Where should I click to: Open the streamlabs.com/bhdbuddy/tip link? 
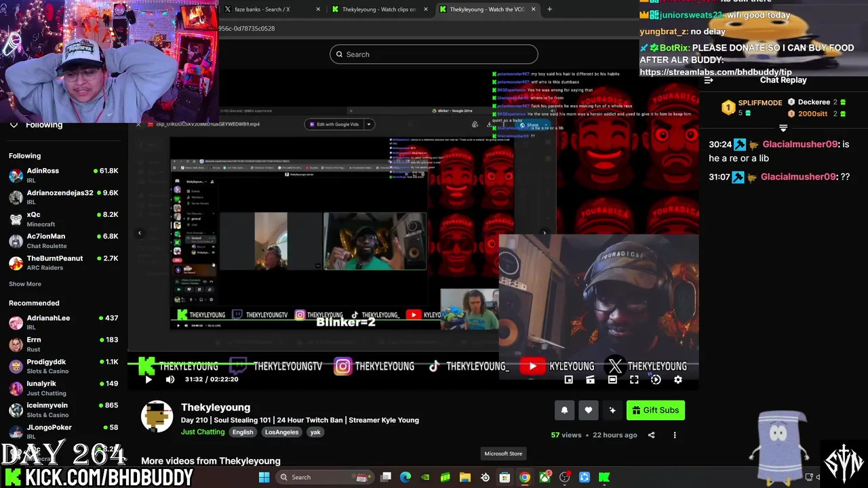(x=715, y=72)
